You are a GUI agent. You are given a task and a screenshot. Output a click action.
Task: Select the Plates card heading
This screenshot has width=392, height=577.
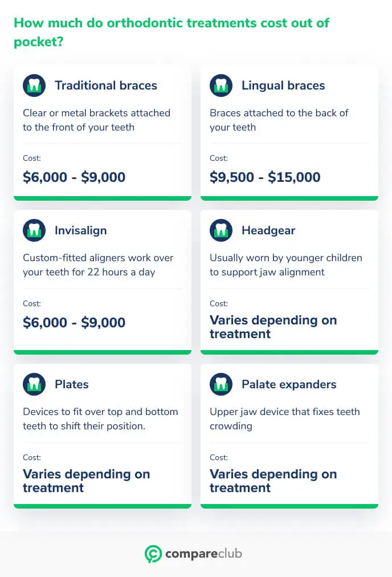[72, 384]
